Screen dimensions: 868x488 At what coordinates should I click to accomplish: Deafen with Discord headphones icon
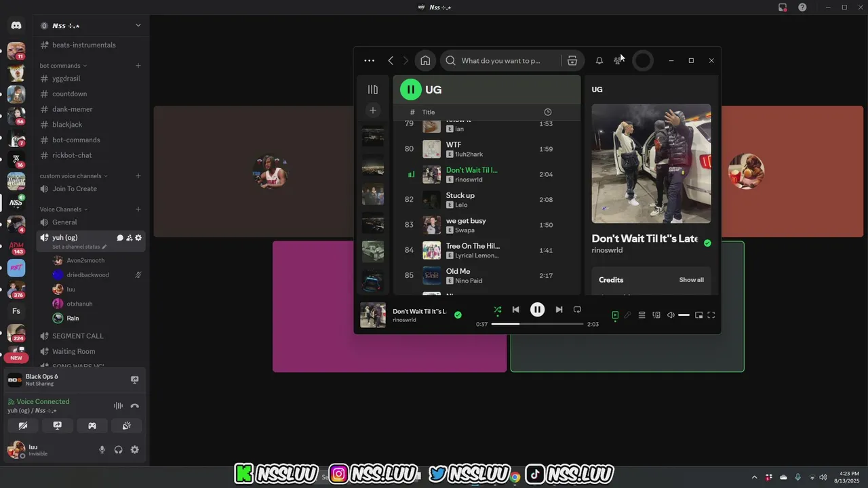click(x=119, y=449)
